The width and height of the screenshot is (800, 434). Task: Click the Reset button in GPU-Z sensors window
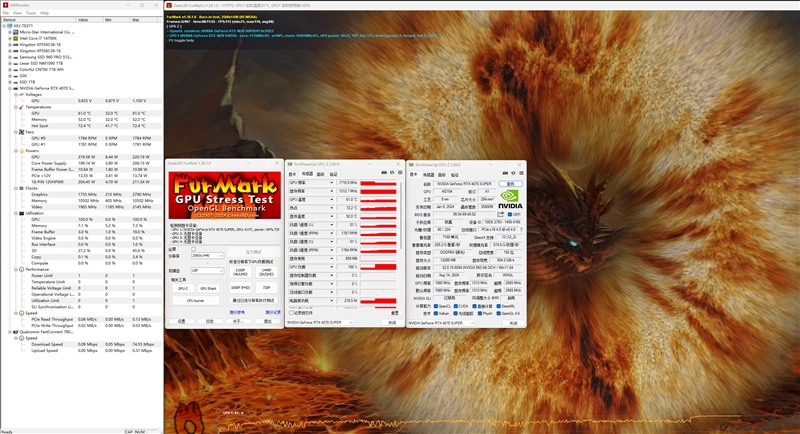pyautogui.click(x=394, y=313)
